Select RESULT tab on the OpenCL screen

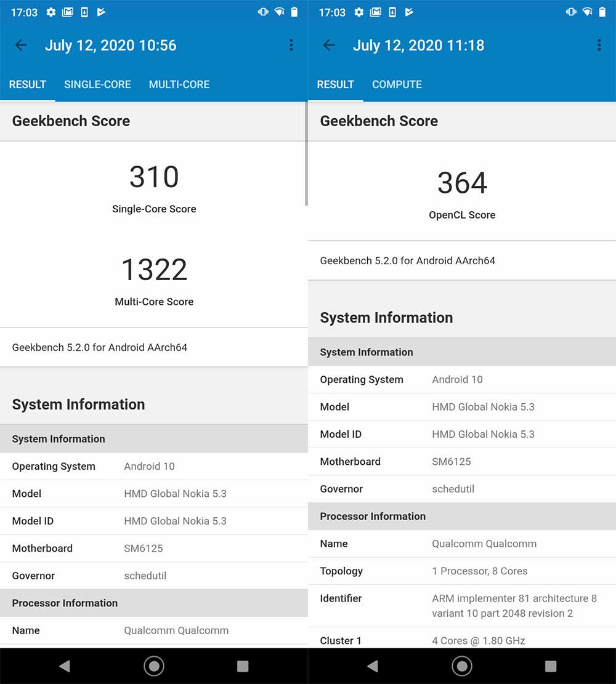[x=335, y=84]
